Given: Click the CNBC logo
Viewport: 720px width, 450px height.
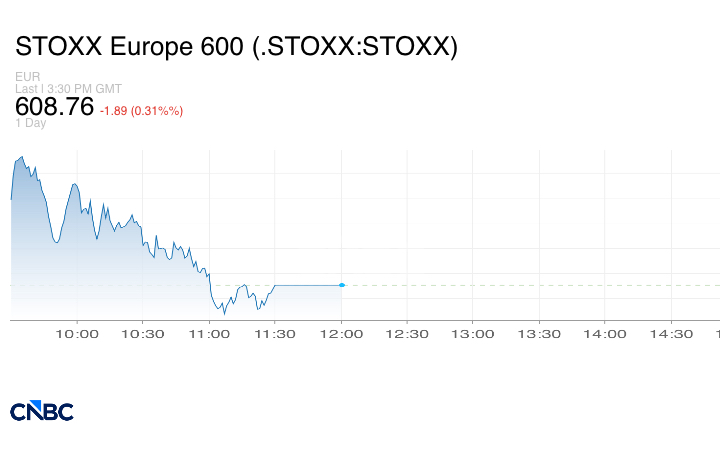Looking at the screenshot, I should [x=42, y=411].
